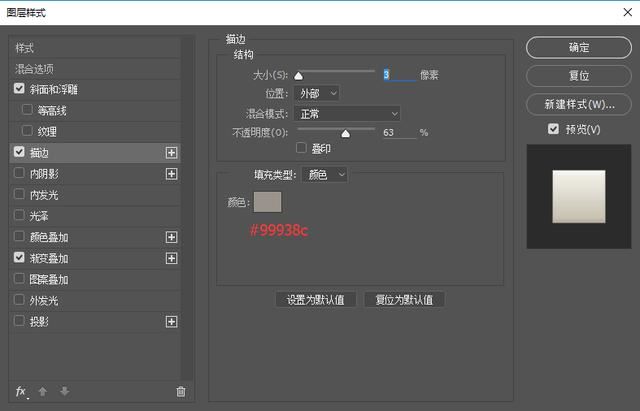Toggle the 预览(V) checkbox
Image resolution: width=640 pixels, height=411 pixels.
[553, 129]
